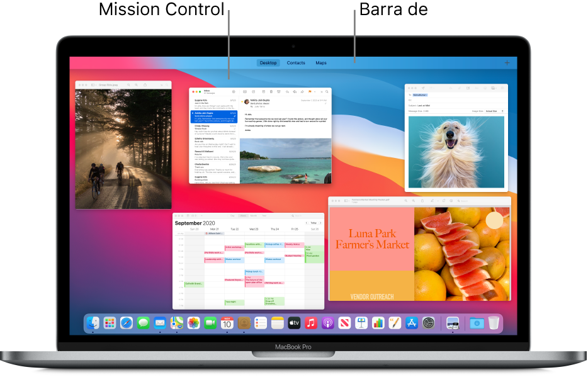Click the flag icon in Mail toolbar

(x=310, y=91)
